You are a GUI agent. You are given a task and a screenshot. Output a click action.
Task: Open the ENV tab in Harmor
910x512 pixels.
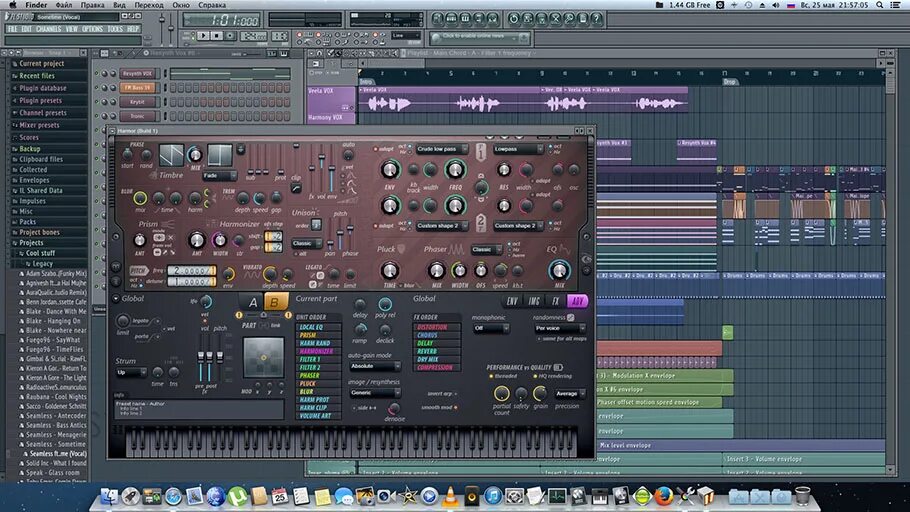pyautogui.click(x=512, y=301)
